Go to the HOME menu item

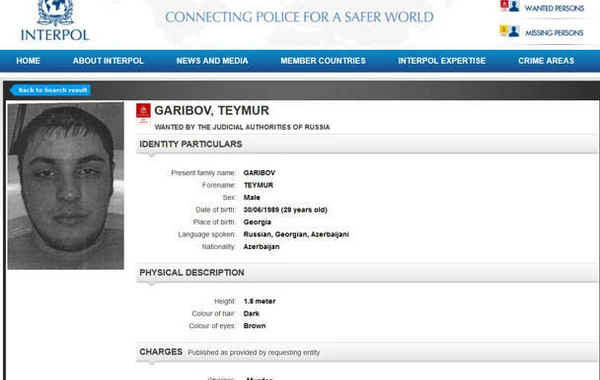pyautogui.click(x=28, y=61)
